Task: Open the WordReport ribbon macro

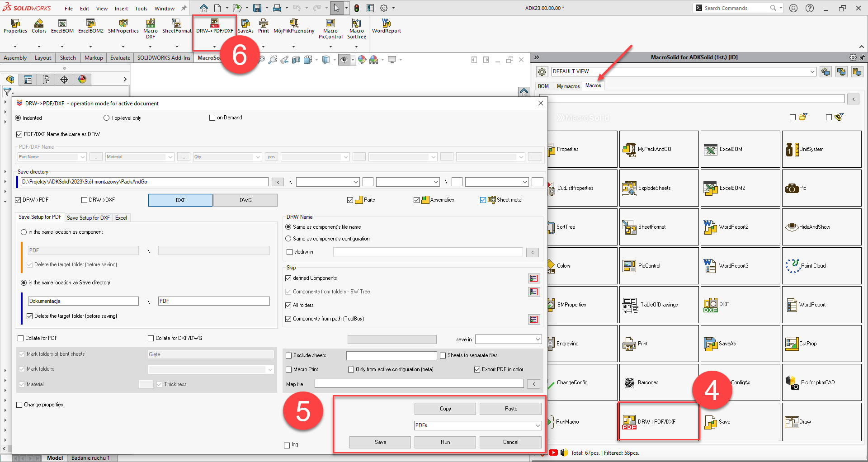Action: [387, 26]
